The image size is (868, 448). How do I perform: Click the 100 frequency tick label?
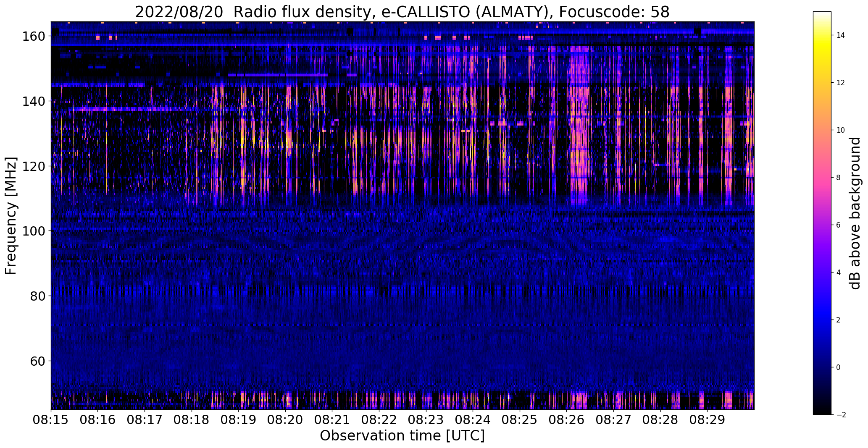(34, 231)
